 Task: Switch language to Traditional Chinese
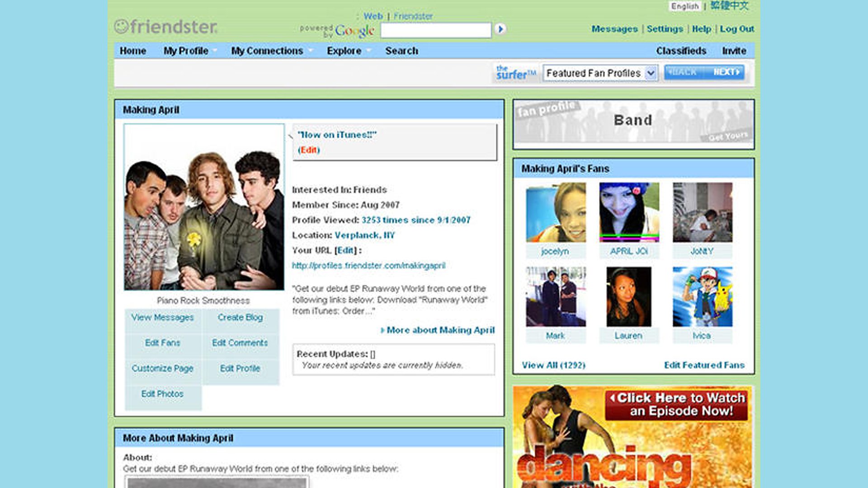pyautogui.click(x=729, y=6)
